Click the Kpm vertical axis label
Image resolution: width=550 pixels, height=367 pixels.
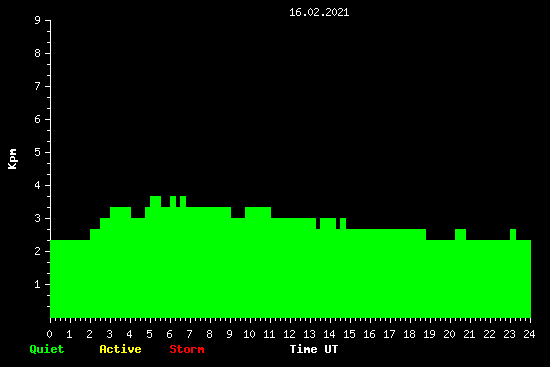[x=12, y=159]
